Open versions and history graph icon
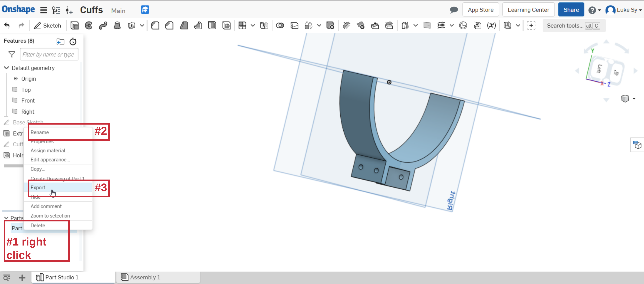Screen dimensions: 644x284 tap(56, 10)
